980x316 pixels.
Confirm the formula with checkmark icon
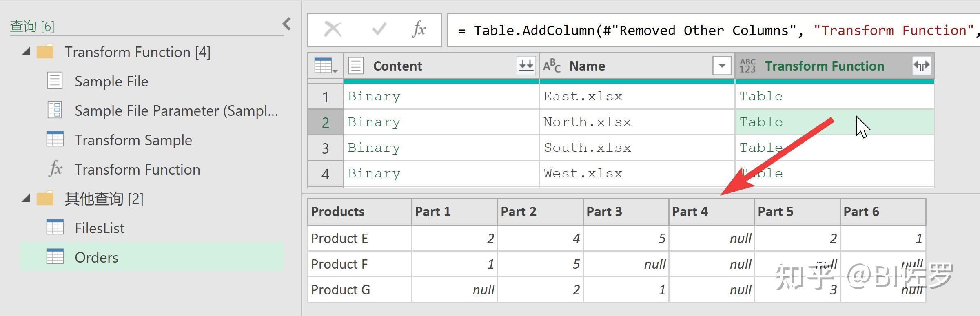[379, 30]
